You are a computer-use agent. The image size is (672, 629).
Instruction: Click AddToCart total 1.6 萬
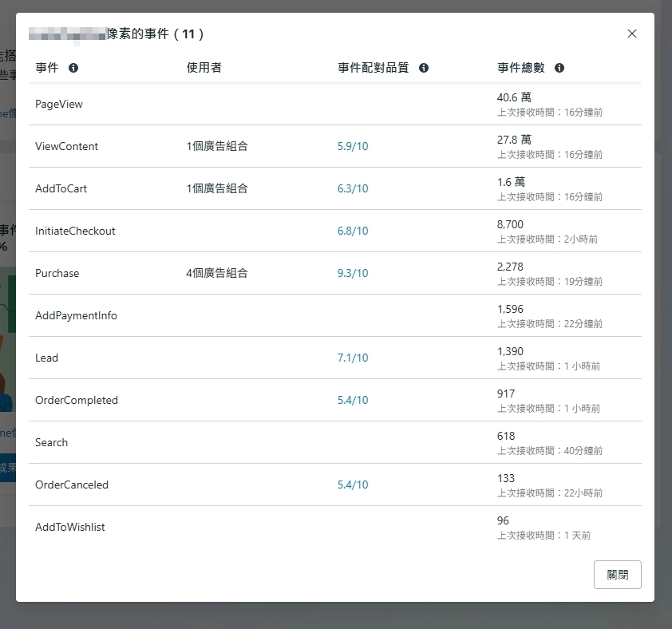(x=511, y=182)
